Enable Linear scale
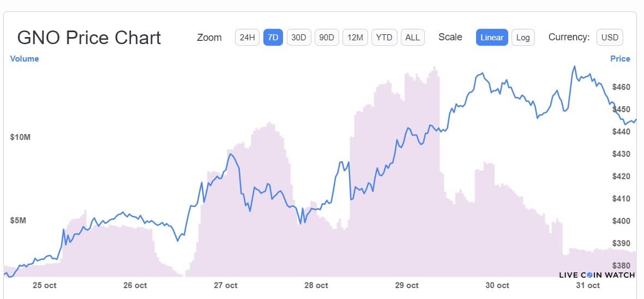644x299 pixels. (491, 38)
